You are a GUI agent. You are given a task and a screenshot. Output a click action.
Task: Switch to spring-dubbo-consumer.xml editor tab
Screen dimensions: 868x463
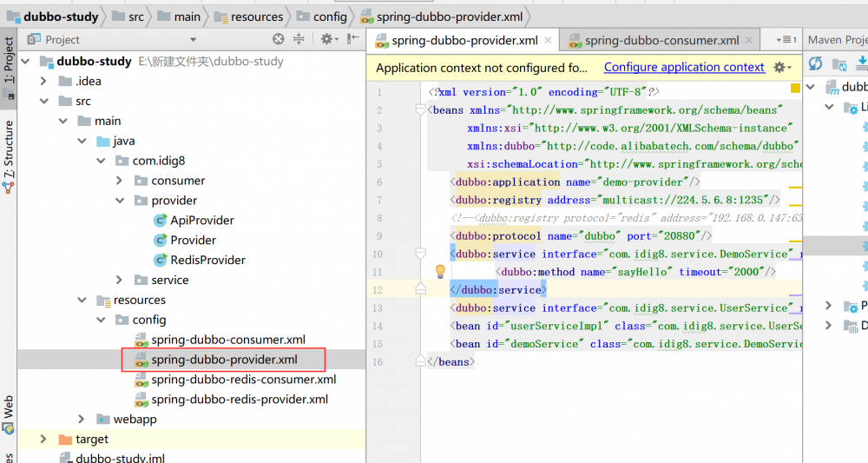[661, 40]
